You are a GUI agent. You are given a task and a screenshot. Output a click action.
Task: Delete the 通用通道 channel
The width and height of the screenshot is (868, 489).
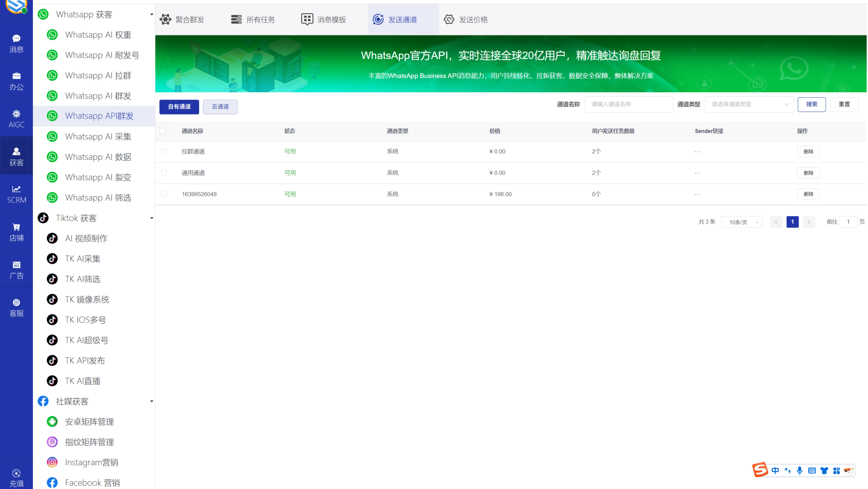(809, 173)
